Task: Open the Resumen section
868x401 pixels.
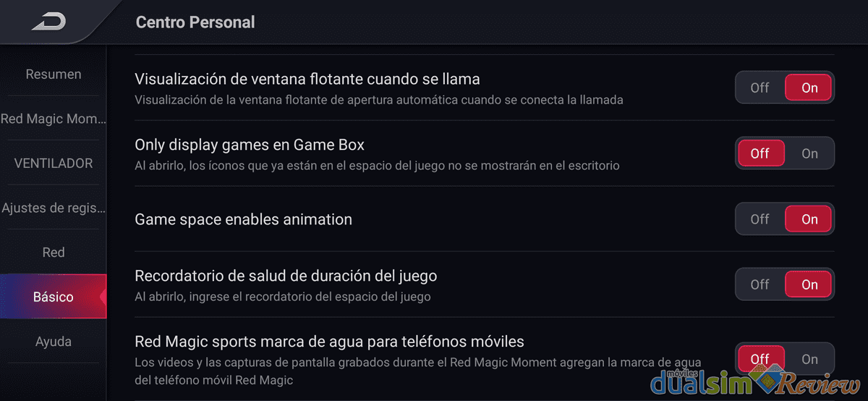Action: 54,75
